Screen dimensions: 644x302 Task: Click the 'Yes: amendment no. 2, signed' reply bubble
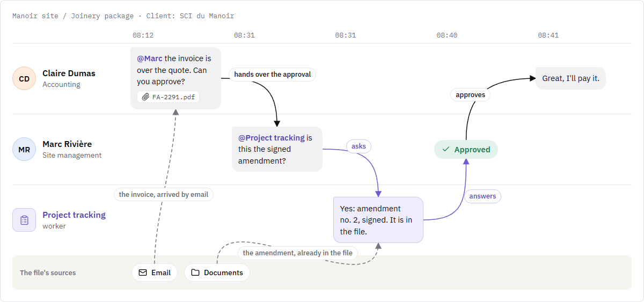[x=378, y=220]
